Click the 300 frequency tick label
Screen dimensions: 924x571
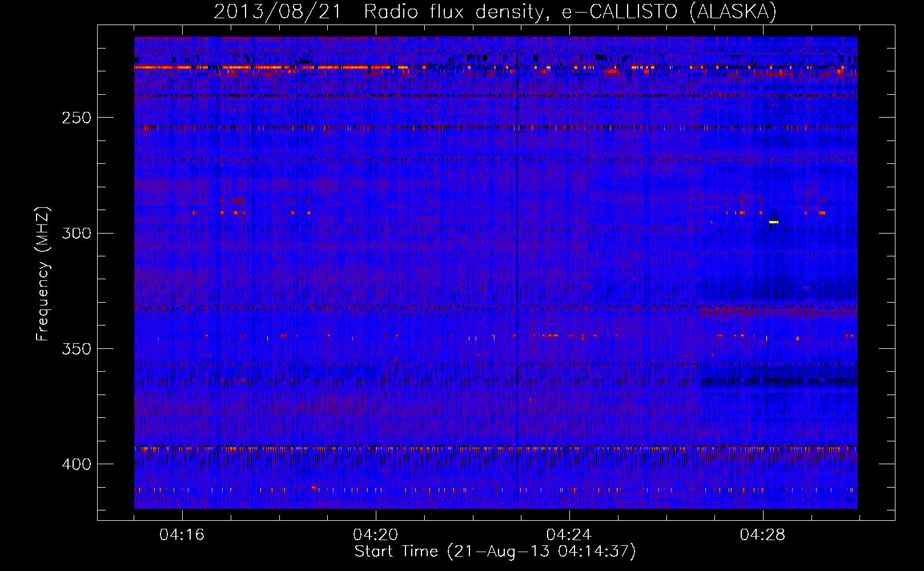click(77, 233)
